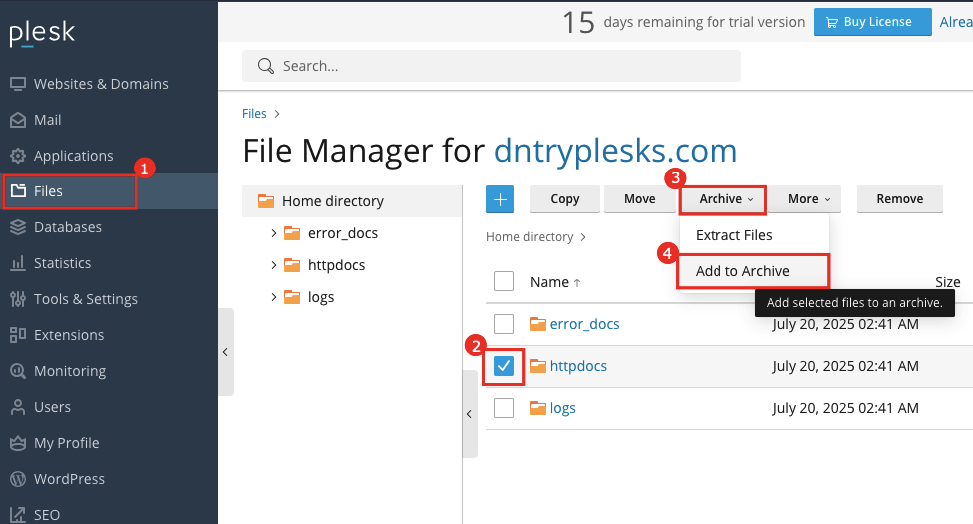Screen dimensions: 973x524
Task: Select Home directory in folder tree
Action: [352, 201]
